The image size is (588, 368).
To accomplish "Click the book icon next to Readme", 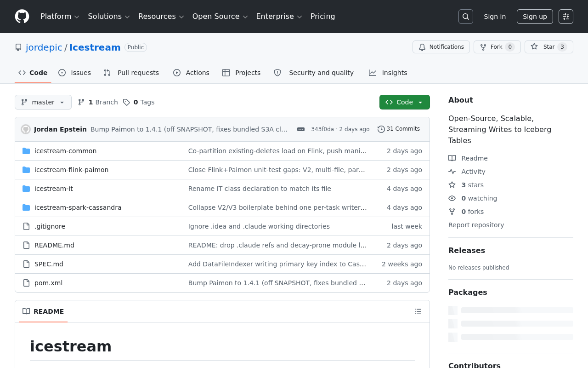I will [x=452, y=158].
